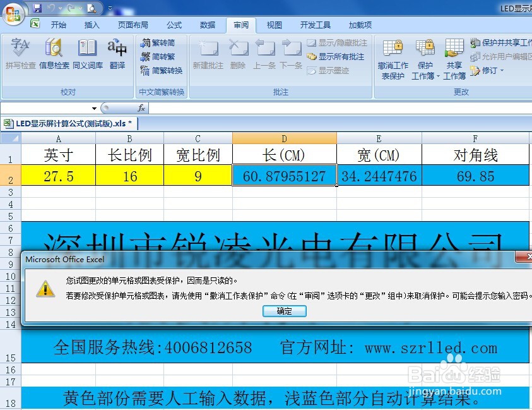532x410 pixels.
Task: Undo last action in quick access toolbar
Action: (52, 8)
